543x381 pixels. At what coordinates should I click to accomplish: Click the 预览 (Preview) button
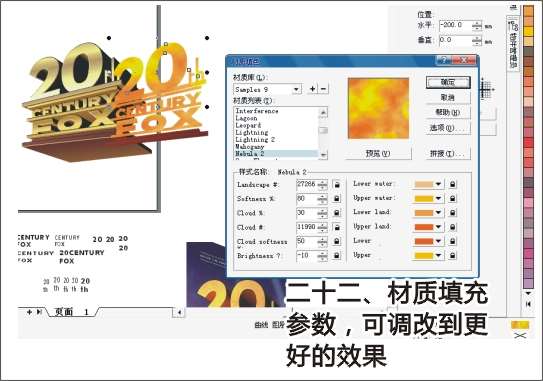pos(378,153)
